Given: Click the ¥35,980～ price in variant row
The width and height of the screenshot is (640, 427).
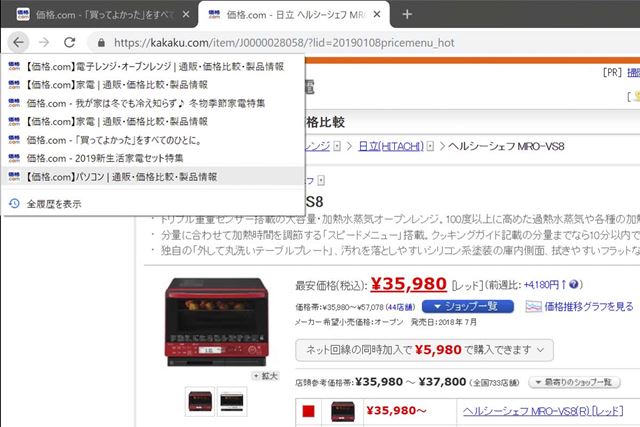Looking at the screenshot, I should click(x=396, y=410).
